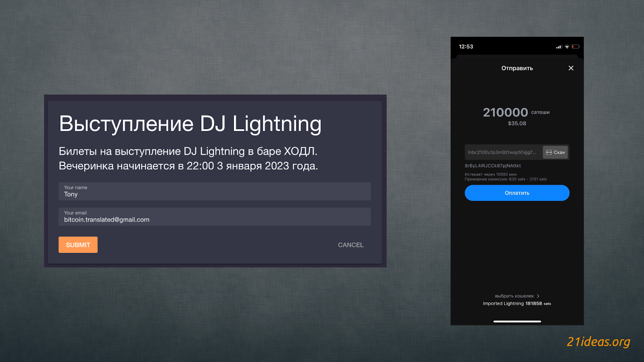Click the cellular signal bars icon
Screen dimensions: 644x362
pos(559,47)
